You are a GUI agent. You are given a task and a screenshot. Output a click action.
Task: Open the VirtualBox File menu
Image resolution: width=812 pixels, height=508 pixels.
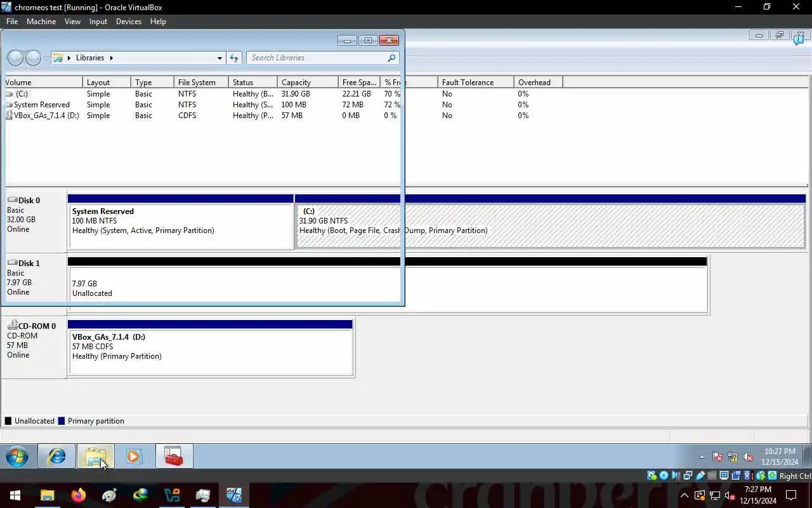click(x=12, y=21)
